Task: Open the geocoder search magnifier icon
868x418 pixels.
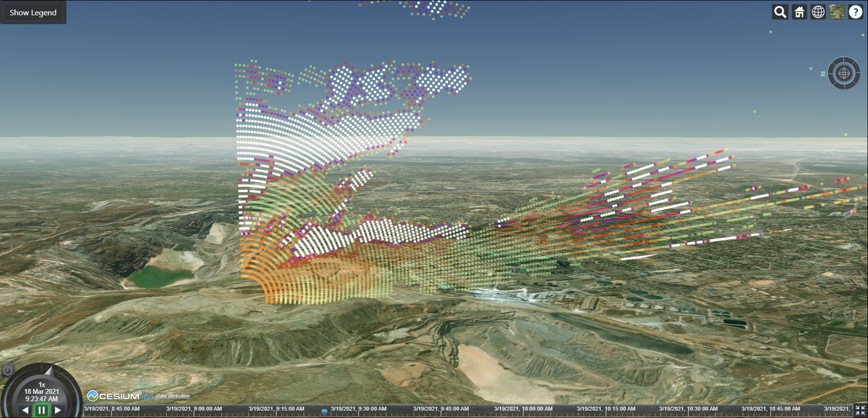Action: click(x=780, y=12)
